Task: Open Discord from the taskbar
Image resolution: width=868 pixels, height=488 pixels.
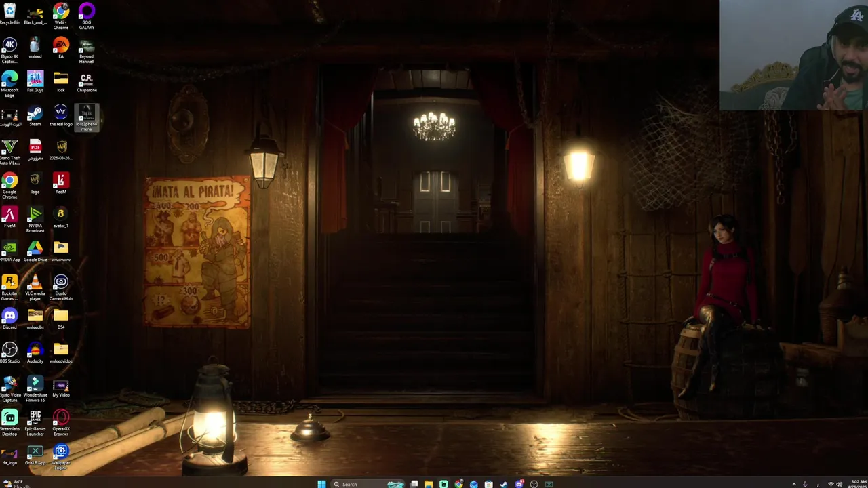Action: pos(519,484)
